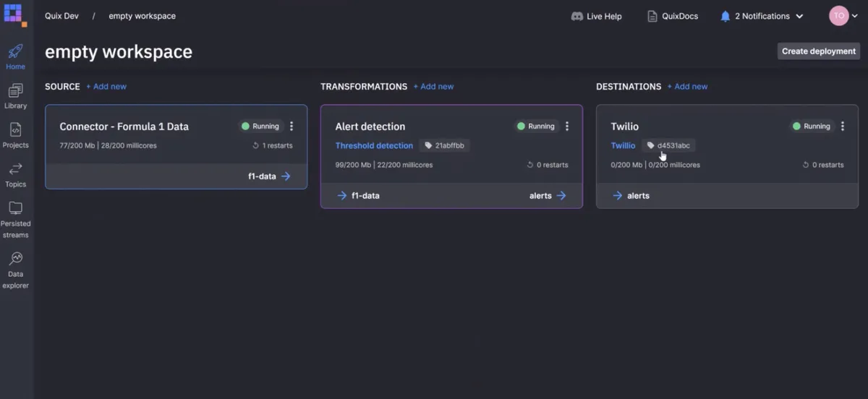
Task: Click 0/200 Mb | 0/200 millicores usage text
Action: [x=655, y=166]
